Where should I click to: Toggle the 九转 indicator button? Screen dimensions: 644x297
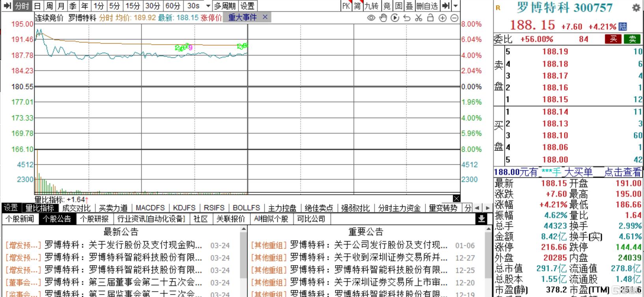[x=371, y=6]
